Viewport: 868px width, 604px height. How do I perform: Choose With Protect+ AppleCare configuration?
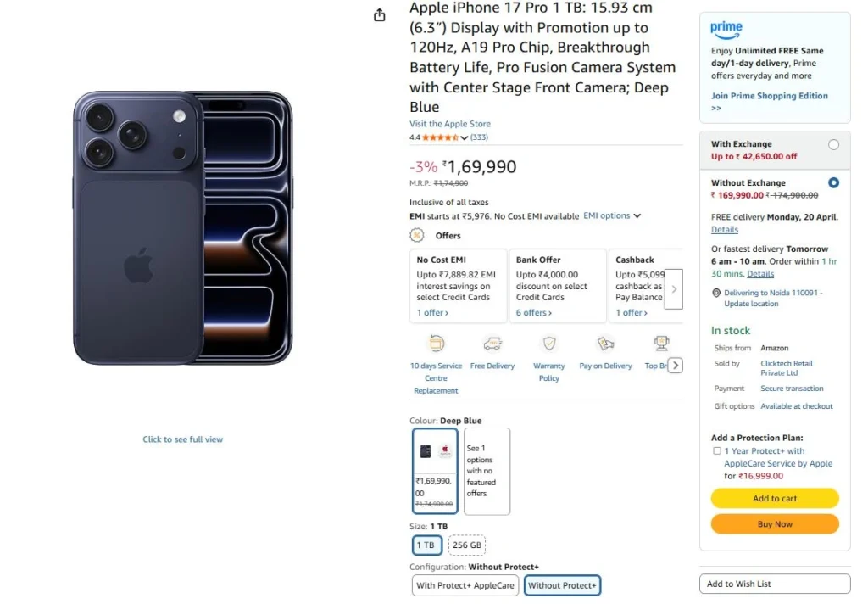tap(465, 585)
